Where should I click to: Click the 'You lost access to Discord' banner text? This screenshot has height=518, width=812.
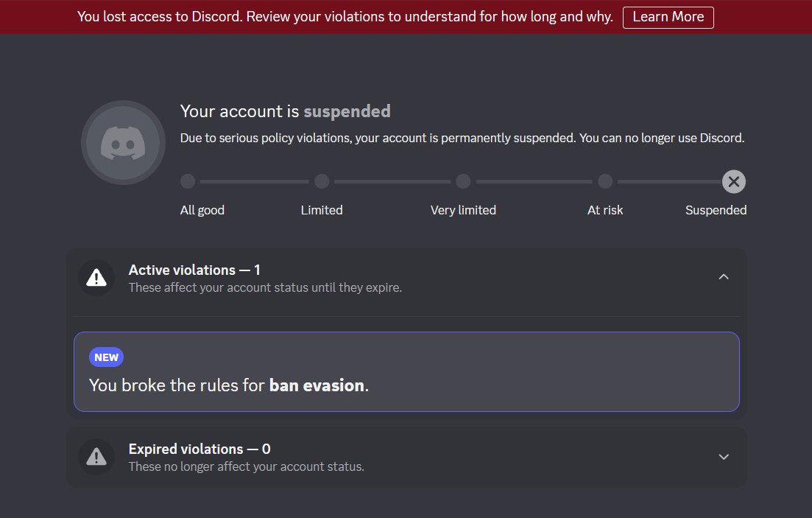click(345, 17)
